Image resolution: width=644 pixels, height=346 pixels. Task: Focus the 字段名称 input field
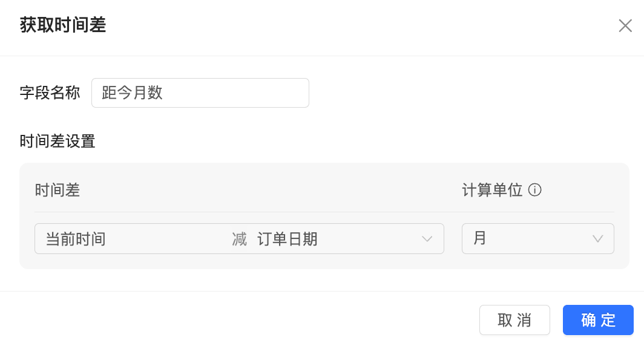point(200,93)
